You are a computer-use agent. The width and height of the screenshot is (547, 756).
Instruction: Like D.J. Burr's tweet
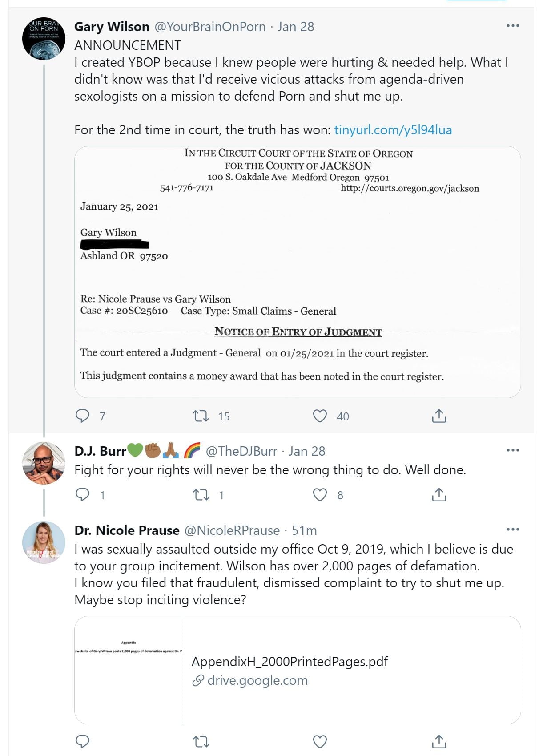point(320,495)
